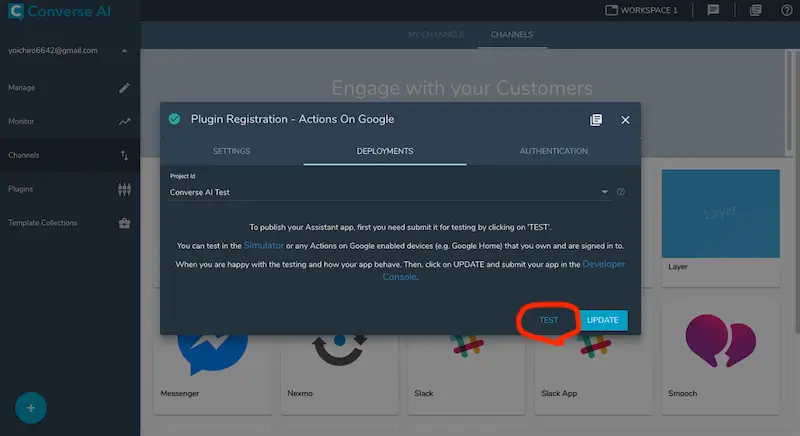The image size is (800, 436).
Task: Switch to the Authentication tab
Action: [x=554, y=151]
